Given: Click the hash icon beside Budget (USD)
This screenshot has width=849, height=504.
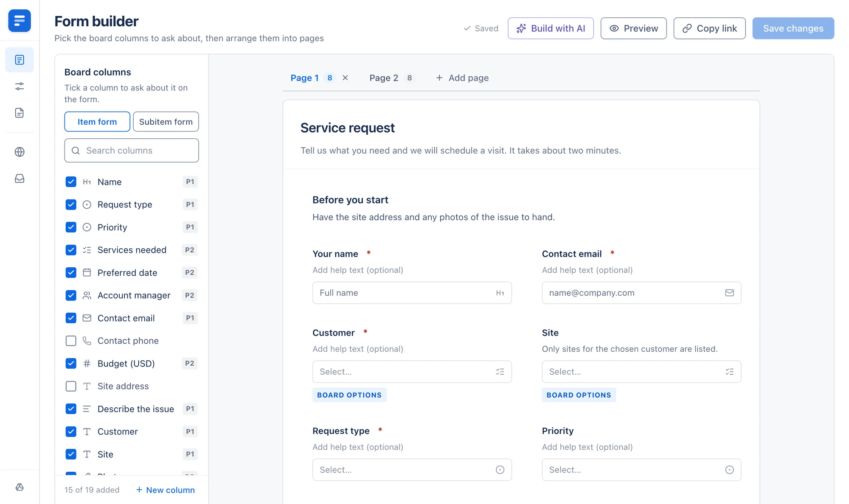Looking at the screenshot, I should [87, 364].
